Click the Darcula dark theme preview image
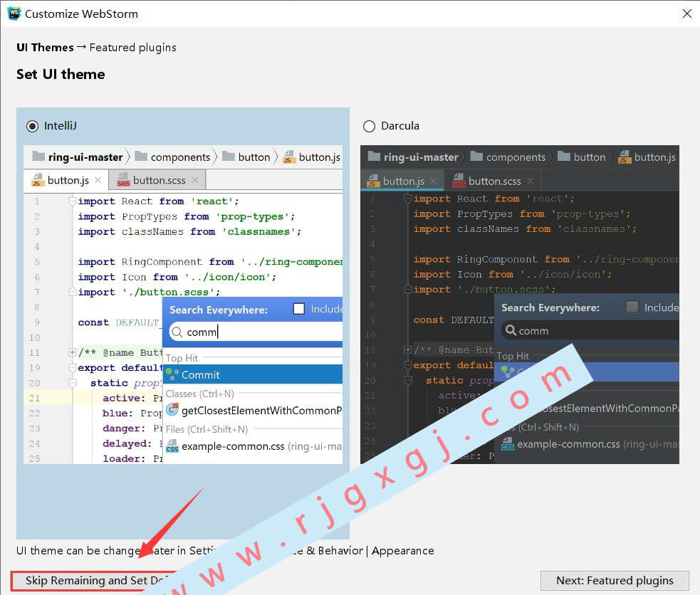Viewport: 700px width, 595px height. pyautogui.click(x=520, y=305)
